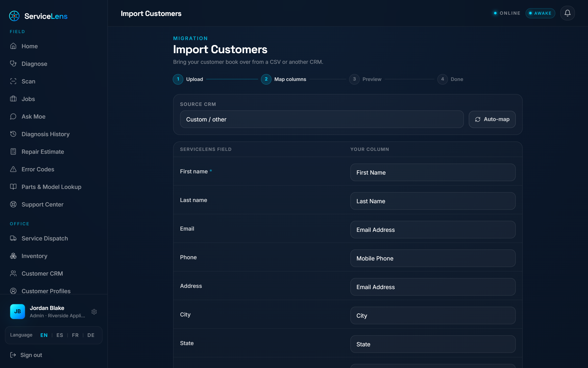588x368 pixels.
Task: Click the ONLINE status indicator
Action: 507,13
